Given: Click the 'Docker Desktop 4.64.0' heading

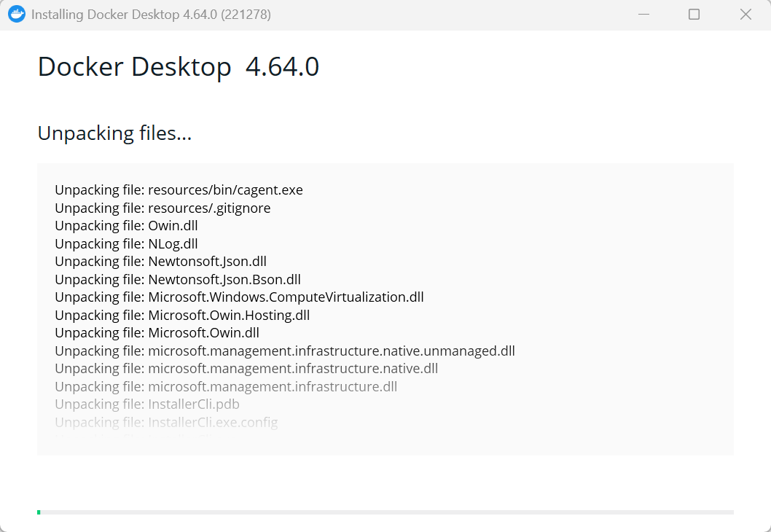Looking at the screenshot, I should tap(179, 67).
